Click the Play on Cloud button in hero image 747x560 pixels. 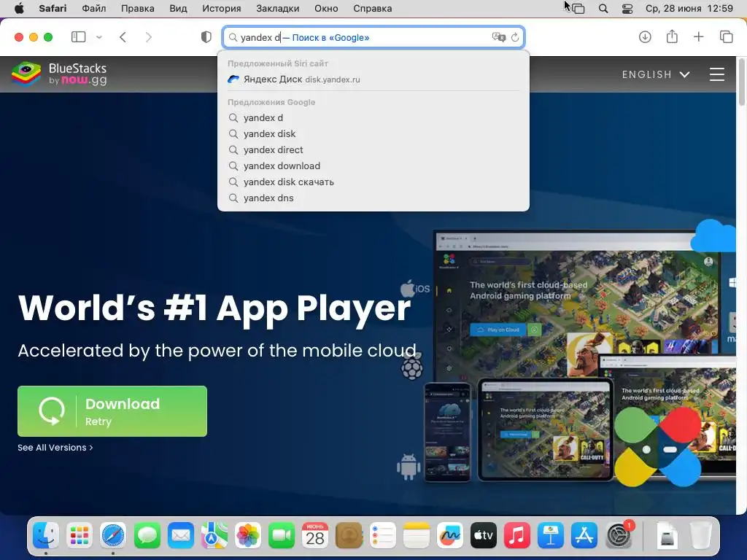[x=498, y=330]
